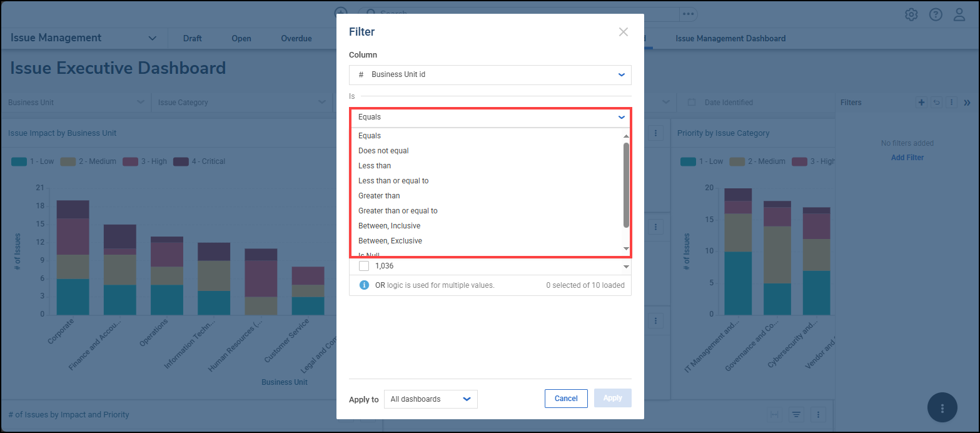
Task: Open the Filters panel three-dot menu
Action: click(951, 102)
